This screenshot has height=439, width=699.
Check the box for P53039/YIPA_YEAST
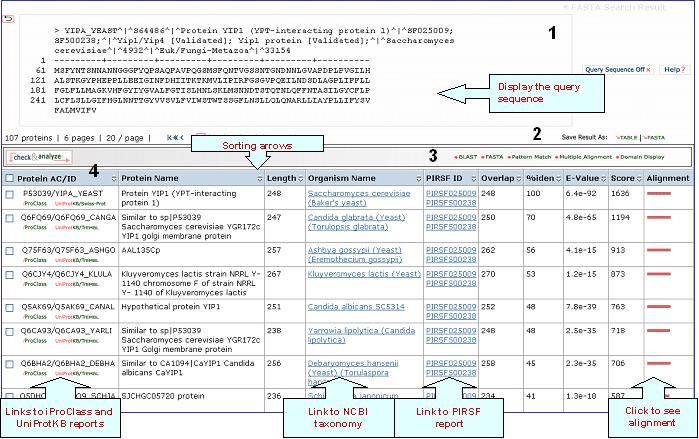coord(9,194)
